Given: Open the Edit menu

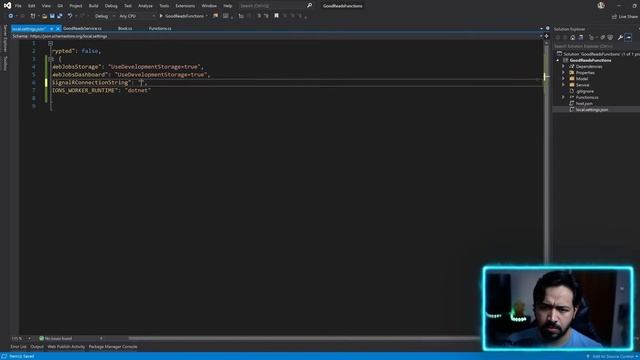Looking at the screenshot, I should (x=31, y=6).
